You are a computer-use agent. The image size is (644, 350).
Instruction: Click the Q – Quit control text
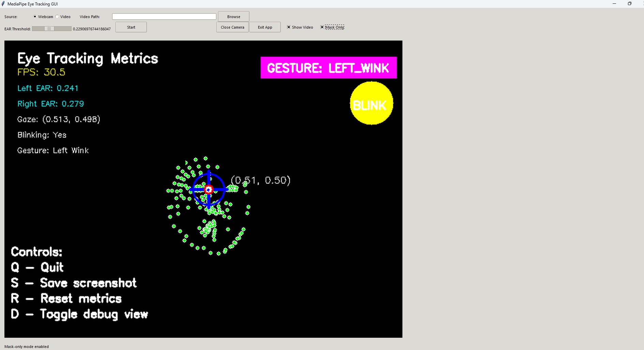pyautogui.click(x=37, y=267)
